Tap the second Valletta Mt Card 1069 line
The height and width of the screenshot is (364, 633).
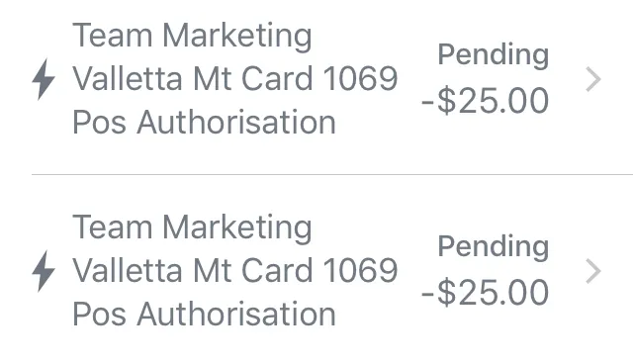tap(235, 270)
